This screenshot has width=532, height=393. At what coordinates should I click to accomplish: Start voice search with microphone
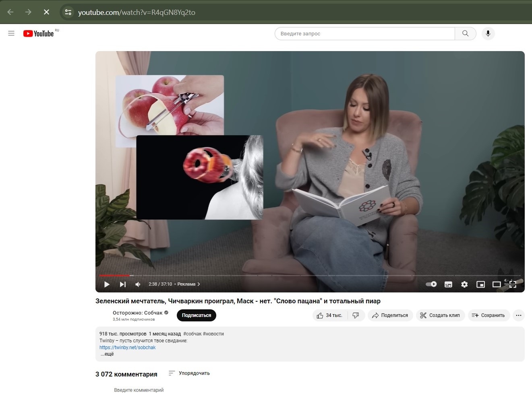(488, 34)
